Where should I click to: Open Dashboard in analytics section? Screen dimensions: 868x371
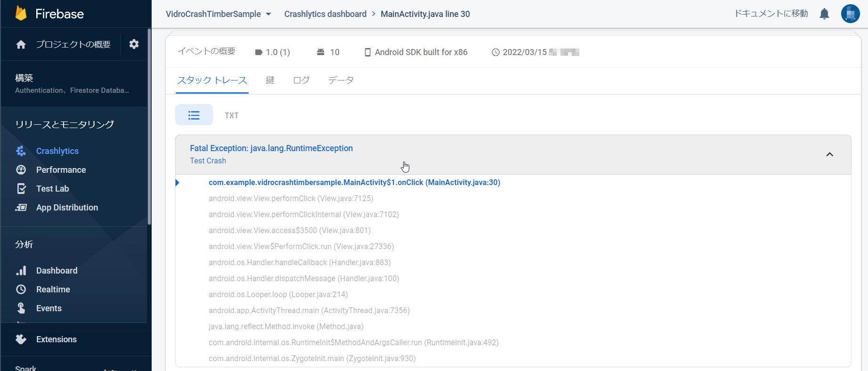[57, 270]
